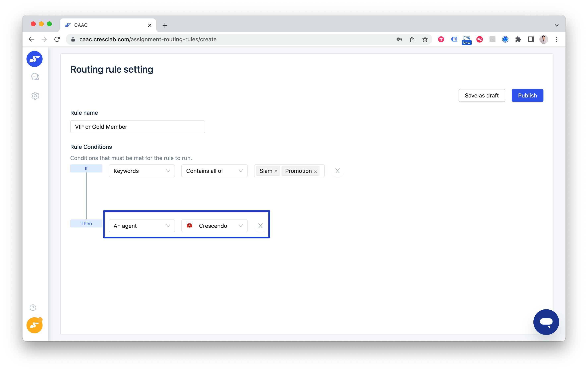The height and width of the screenshot is (371, 588).
Task: Click the Rule name input field
Action: [137, 127]
